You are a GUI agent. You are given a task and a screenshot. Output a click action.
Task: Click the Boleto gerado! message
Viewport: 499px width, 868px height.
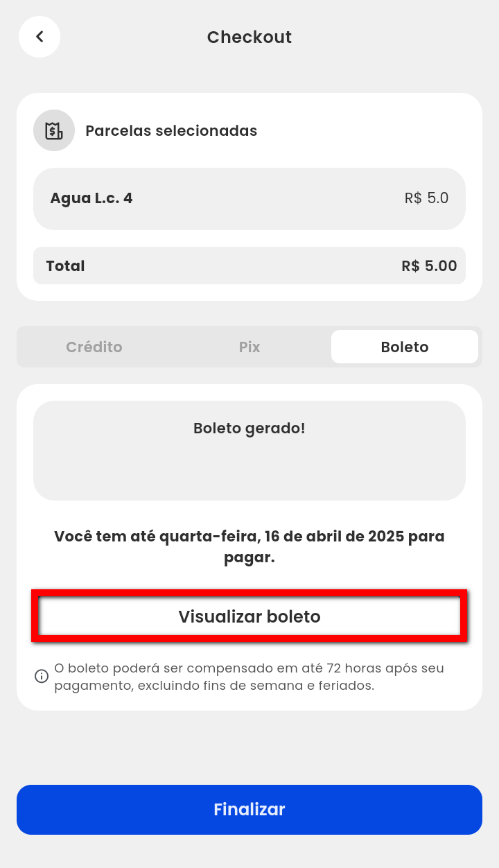[249, 428]
